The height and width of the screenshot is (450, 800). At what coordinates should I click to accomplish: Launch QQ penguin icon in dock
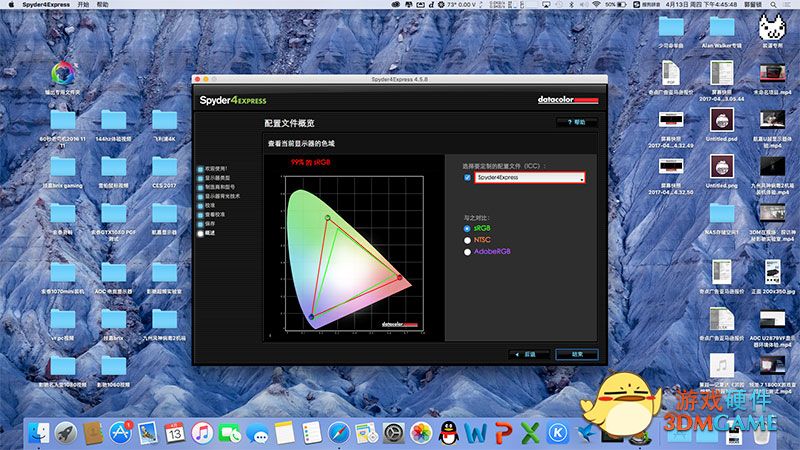[448, 434]
